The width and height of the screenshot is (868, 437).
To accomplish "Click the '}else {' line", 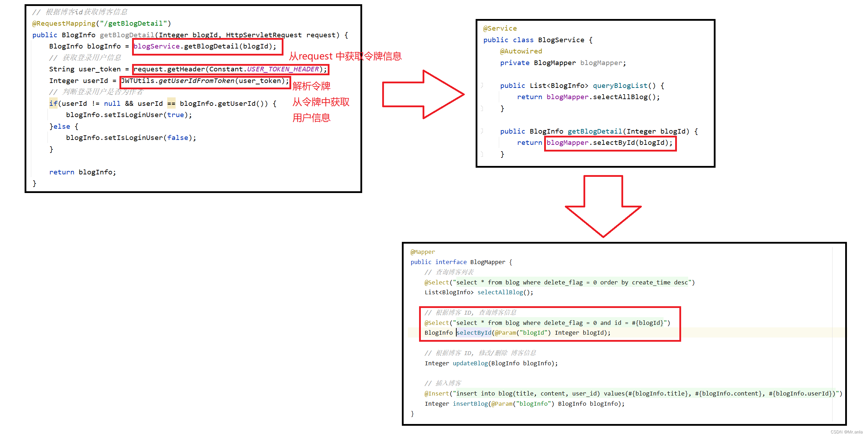I will [64, 127].
